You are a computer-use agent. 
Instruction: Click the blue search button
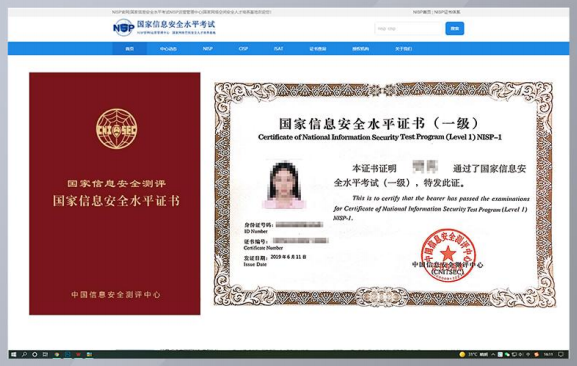pyautogui.click(x=454, y=28)
